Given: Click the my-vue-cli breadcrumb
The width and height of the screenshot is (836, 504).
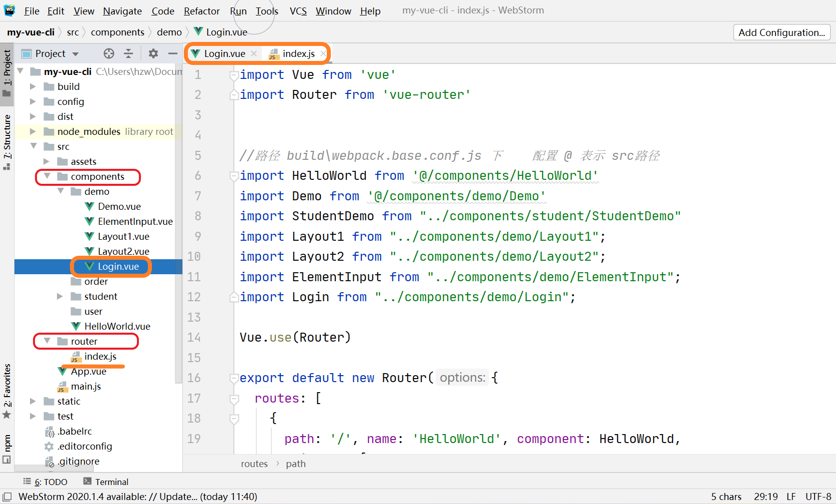Looking at the screenshot, I should click(31, 32).
